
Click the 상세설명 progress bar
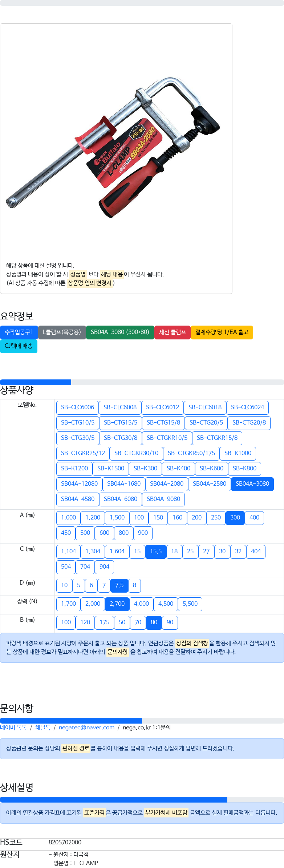142,800
